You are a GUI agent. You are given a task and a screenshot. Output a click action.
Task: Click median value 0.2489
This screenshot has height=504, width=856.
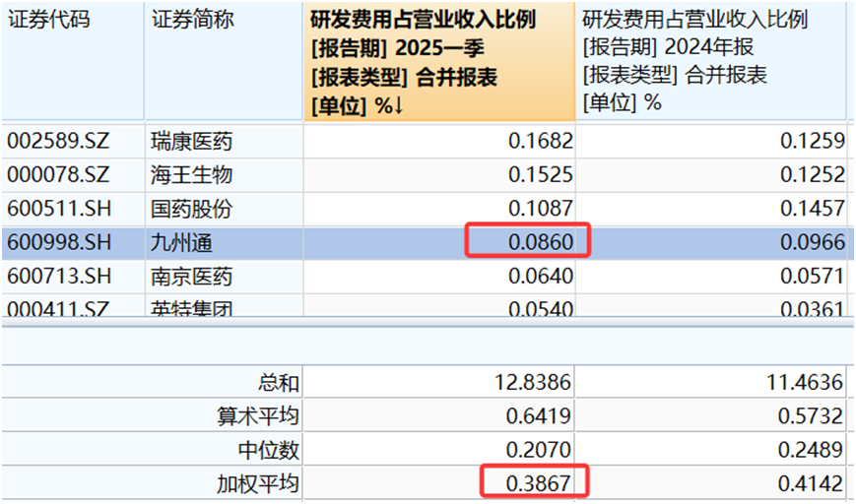[x=811, y=450]
